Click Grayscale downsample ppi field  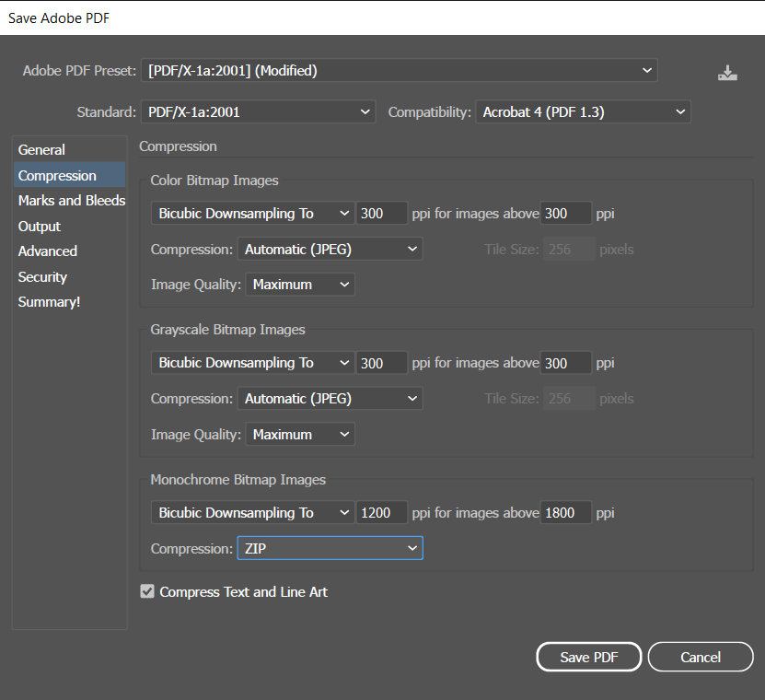click(381, 363)
